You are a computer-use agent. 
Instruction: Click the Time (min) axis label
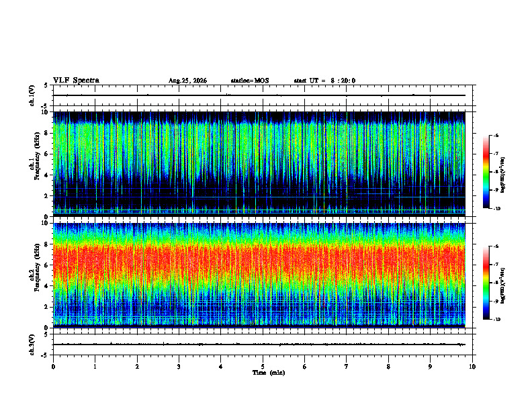tap(269, 373)
